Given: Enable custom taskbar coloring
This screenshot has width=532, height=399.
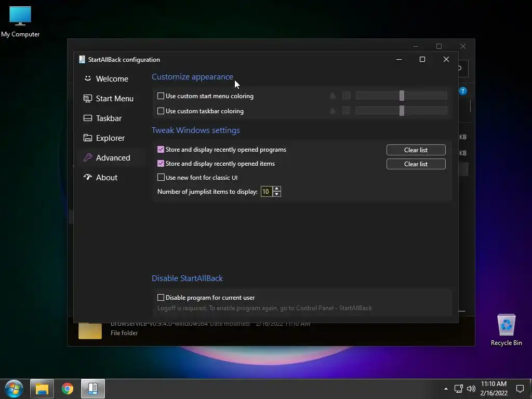Looking at the screenshot, I should point(161,111).
